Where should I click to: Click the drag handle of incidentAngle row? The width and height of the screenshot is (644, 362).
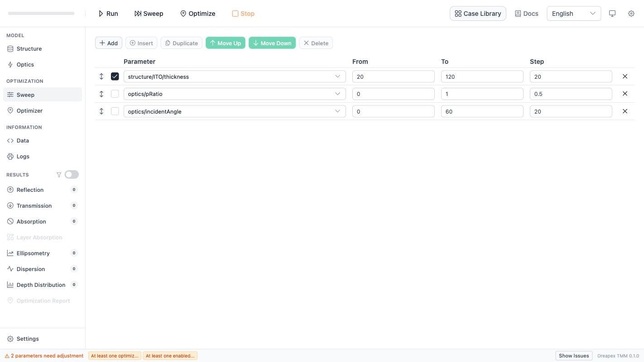pyautogui.click(x=101, y=111)
